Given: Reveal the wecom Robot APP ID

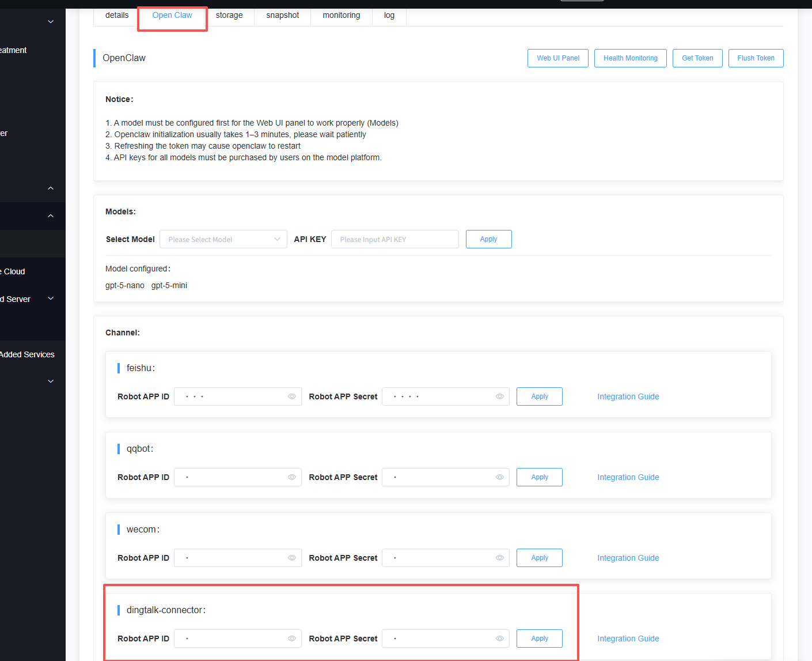Looking at the screenshot, I should pyautogui.click(x=292, y=558).
